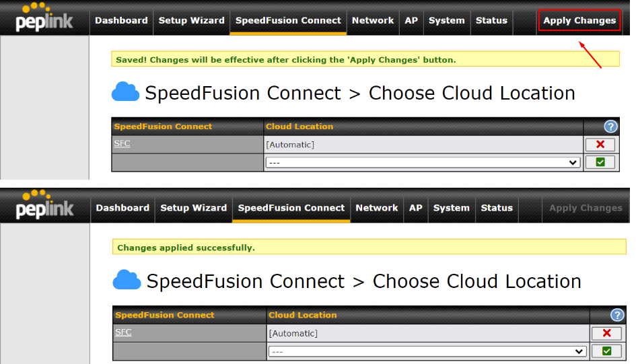The width and height of the screenshot is (636, 364).
Task: Click the highlighted Apply Changes button
Action: click(579, 20)
